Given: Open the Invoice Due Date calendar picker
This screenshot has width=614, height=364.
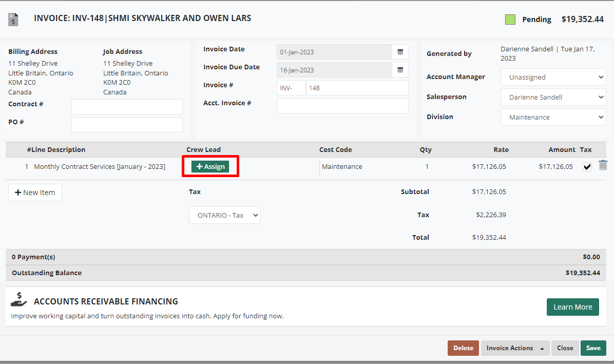Looking at the screenshot, I should coord(400,69).
